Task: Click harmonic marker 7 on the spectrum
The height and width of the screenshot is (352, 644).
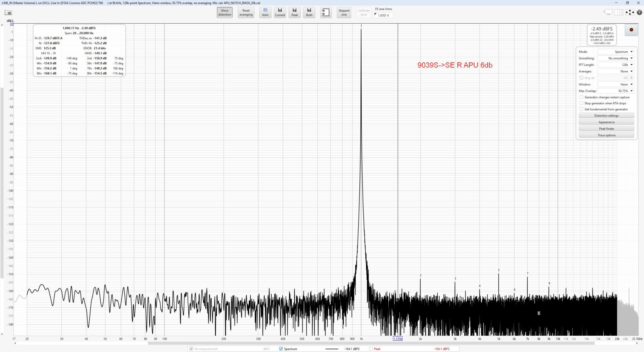Action: (528, 273)
